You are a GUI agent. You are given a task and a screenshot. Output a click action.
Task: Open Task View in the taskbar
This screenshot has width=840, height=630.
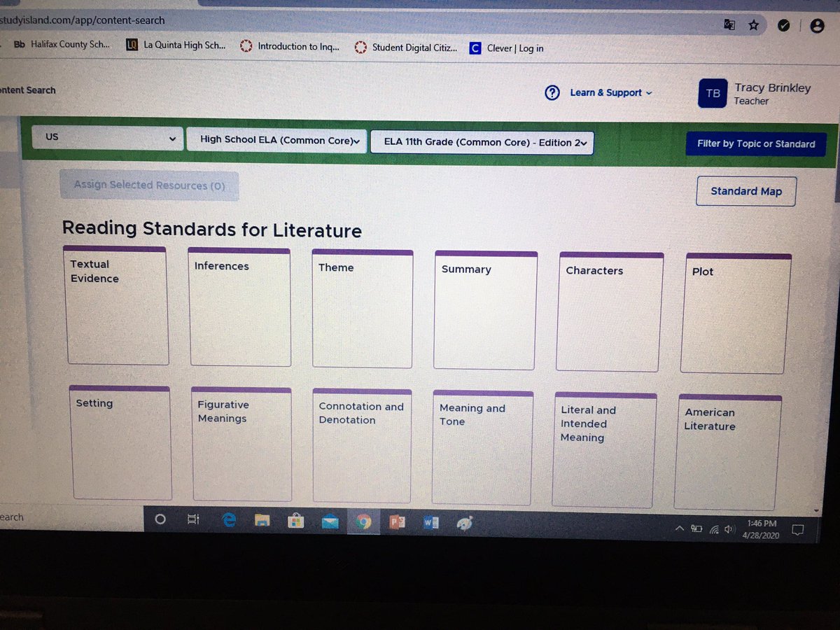pos(194,520)
